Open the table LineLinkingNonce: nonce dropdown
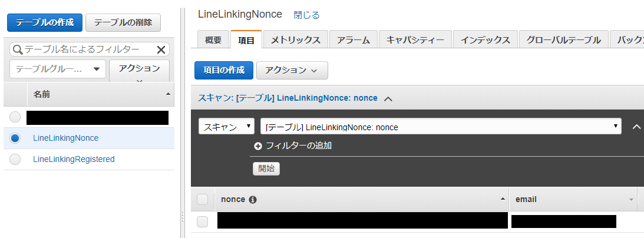Viewport: 644px width, 238px height. click(x=441, y=127)
